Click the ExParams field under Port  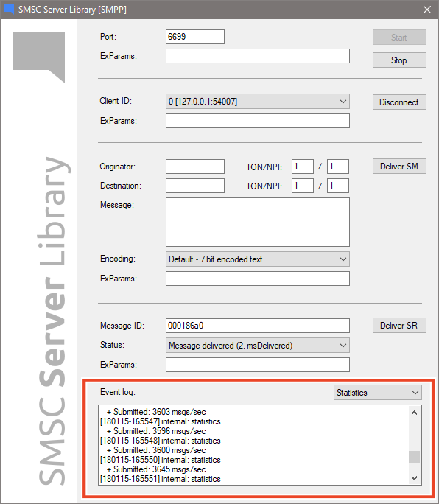[257, 56]
